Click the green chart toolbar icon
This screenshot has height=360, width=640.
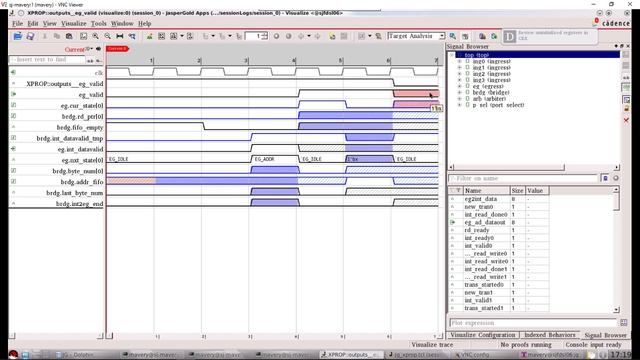click(150, 36)
